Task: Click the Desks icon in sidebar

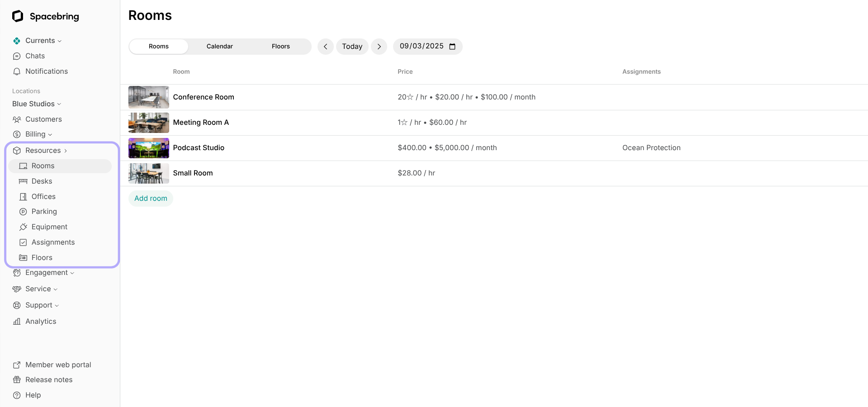Action: (x=23, y=181)
